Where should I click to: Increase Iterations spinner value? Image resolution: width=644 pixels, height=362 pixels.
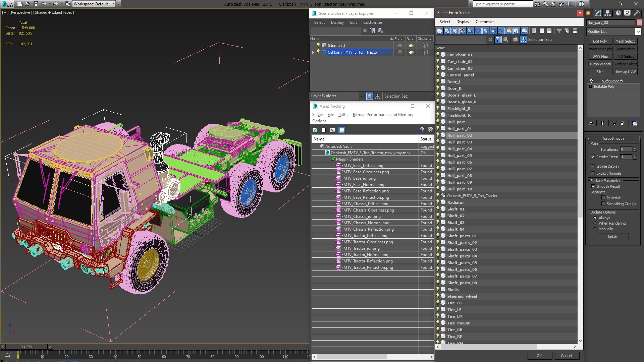635,148
